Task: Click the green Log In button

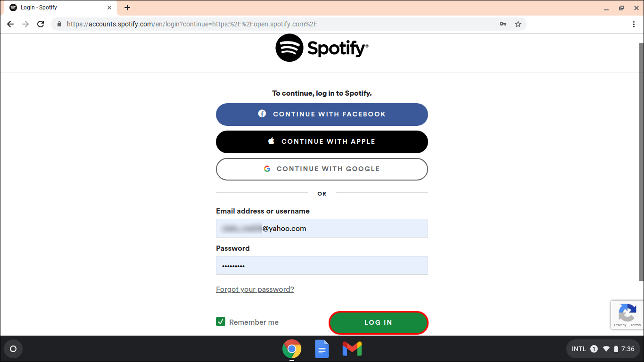Action: [x=378, y=322]
